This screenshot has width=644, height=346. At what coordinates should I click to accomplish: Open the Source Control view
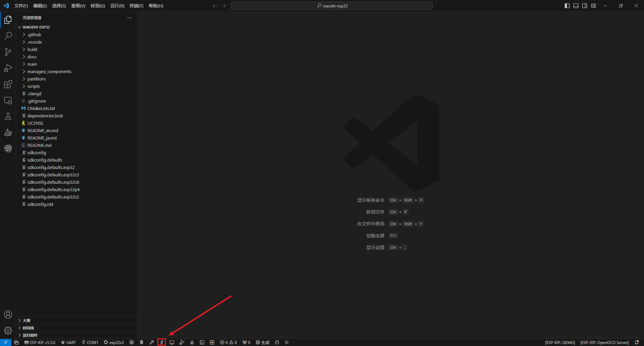pos(8,52)
